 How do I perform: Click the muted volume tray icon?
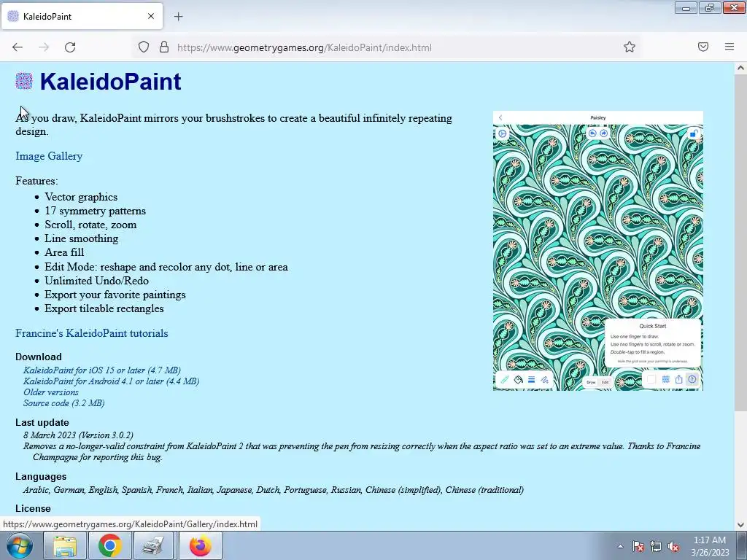673,546
